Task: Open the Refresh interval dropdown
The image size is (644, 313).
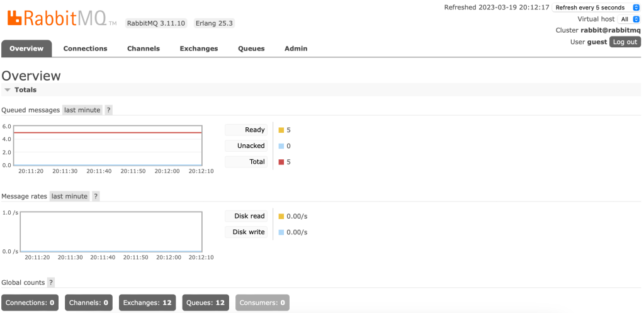Action: 597,8
